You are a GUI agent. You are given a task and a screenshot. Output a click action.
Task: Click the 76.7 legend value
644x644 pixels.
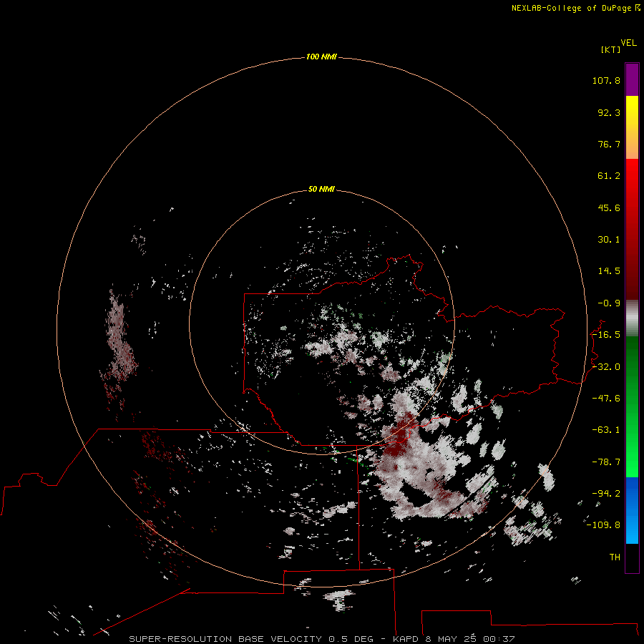click(609, 144)
